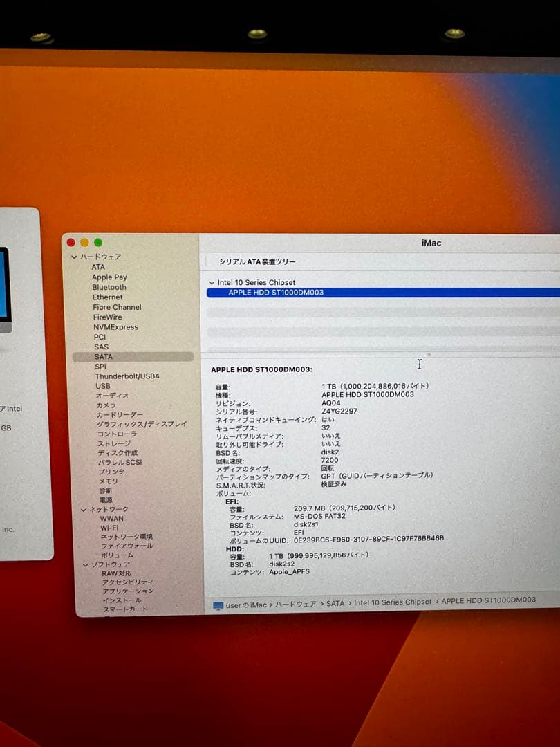Image resolution: width=560 pixels, height=747 pixels.
Task: Open Thunderbolt/USB4 info
Action: [127, 376]
